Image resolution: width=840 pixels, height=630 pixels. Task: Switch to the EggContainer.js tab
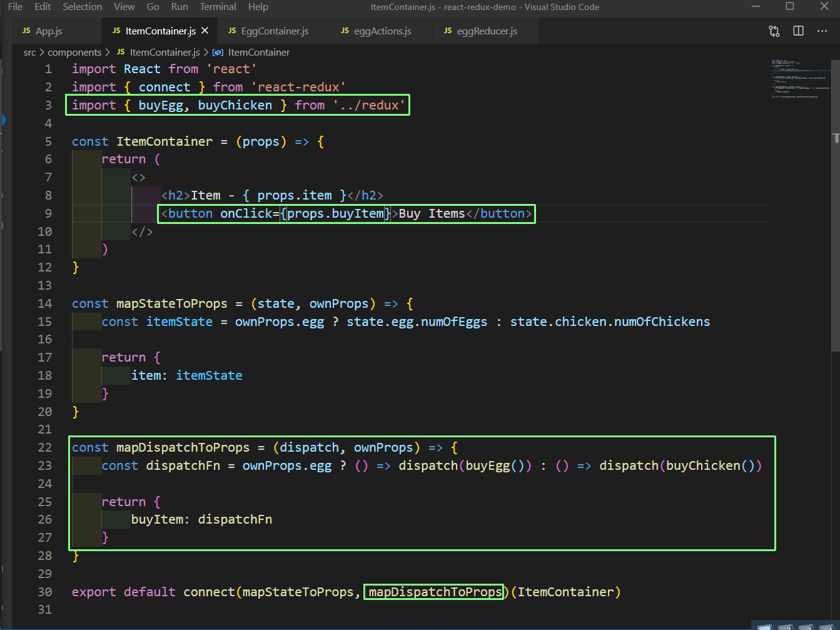(x=275, y=31)
